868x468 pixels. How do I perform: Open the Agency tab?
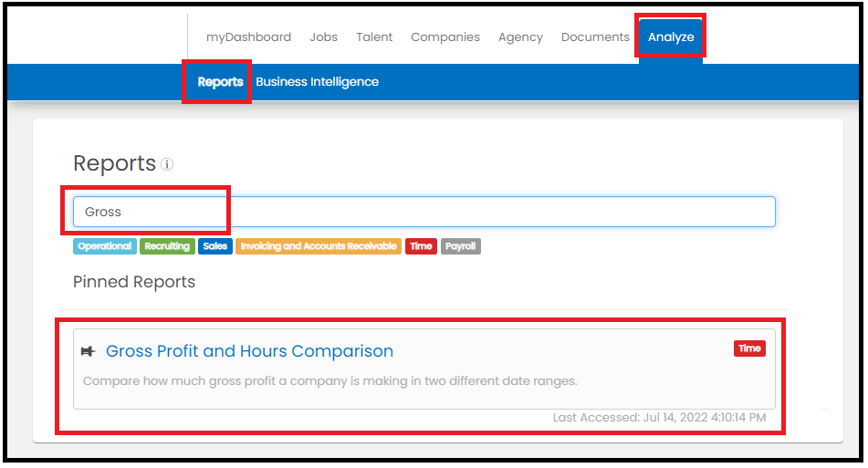(520, 37)
